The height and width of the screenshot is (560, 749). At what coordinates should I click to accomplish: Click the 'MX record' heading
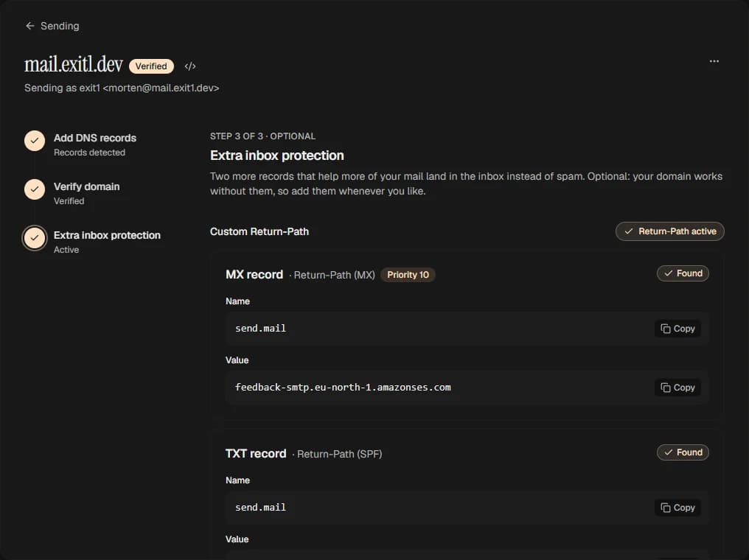[x=254, y=275]
